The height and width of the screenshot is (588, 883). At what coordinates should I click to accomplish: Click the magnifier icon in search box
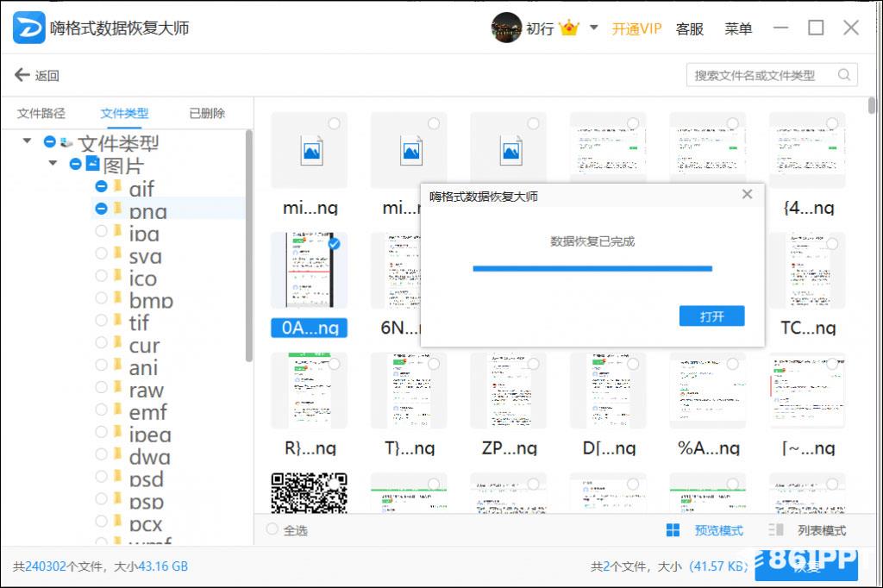(x=843, y=75)
